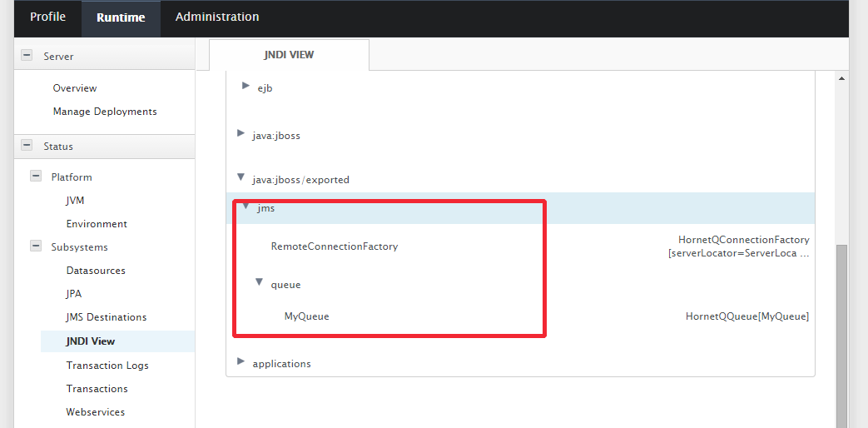Screen dimensions: 868x428
Task: Collapse the Server section
Action: 26,55
